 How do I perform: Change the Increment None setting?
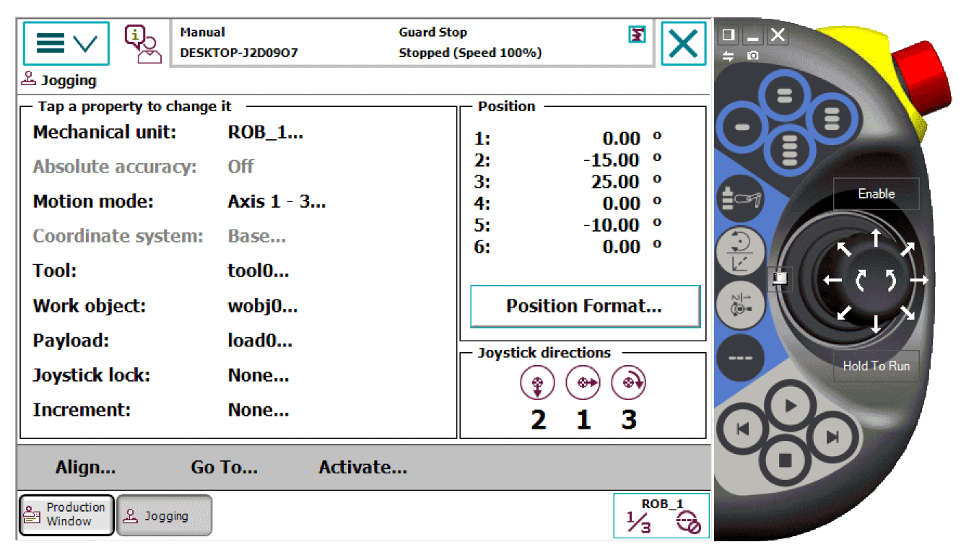pyautogui.click(x=258, y=410)
